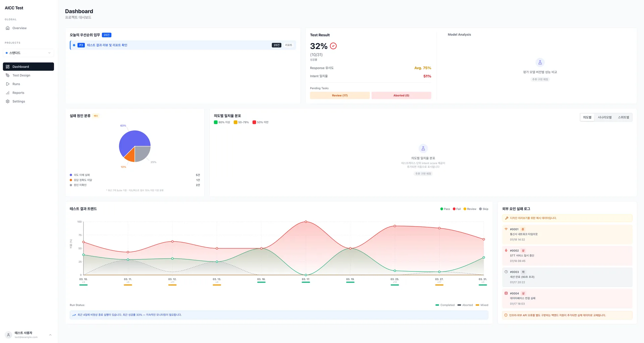Open the Overview home icon
This screenshot has width=644, height=343.
click(x=8, y=28)
